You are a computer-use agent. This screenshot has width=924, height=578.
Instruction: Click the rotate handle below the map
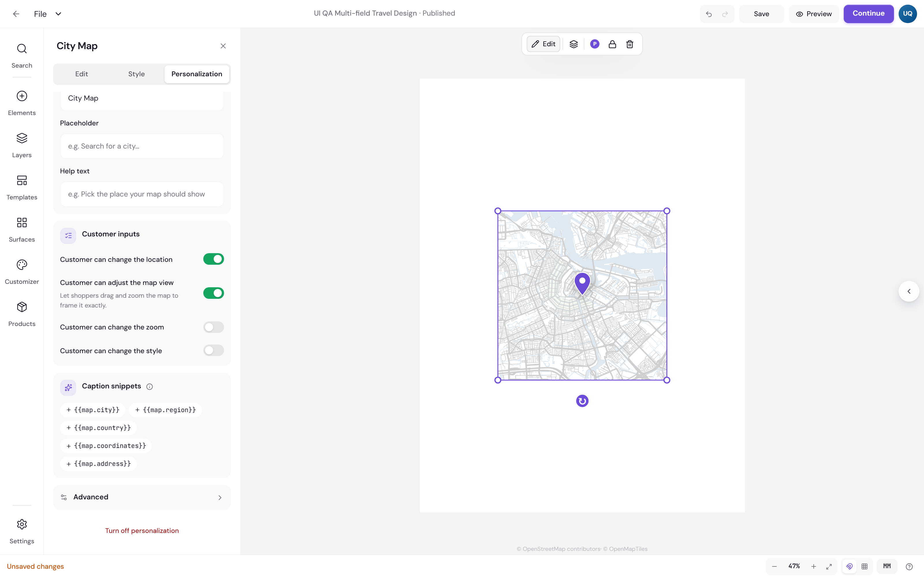pyautogui.click(x=582, y=401)
